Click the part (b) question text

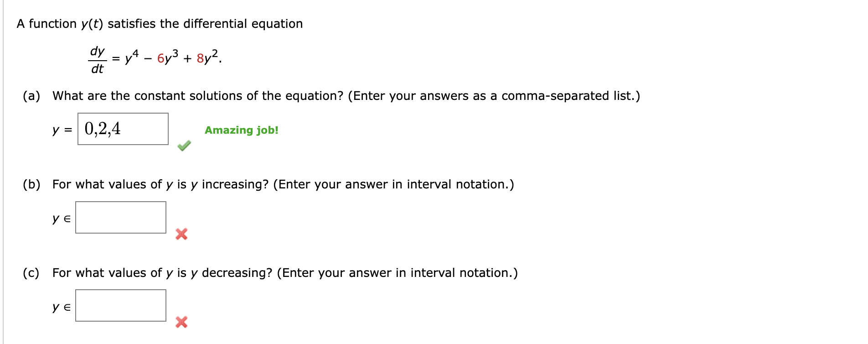tap(283, 184)
